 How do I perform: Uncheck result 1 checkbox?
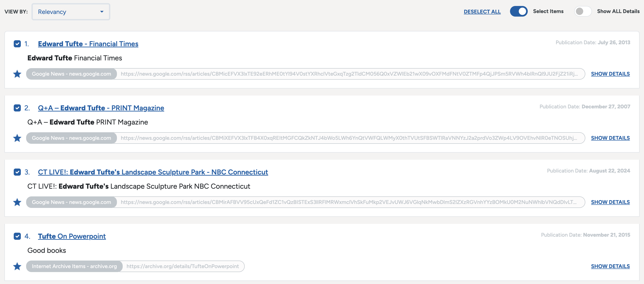(x=17, y=44)
